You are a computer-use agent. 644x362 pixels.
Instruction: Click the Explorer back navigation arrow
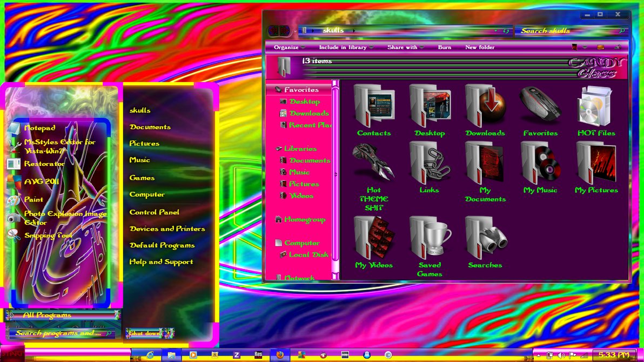[x=274, y=31]
